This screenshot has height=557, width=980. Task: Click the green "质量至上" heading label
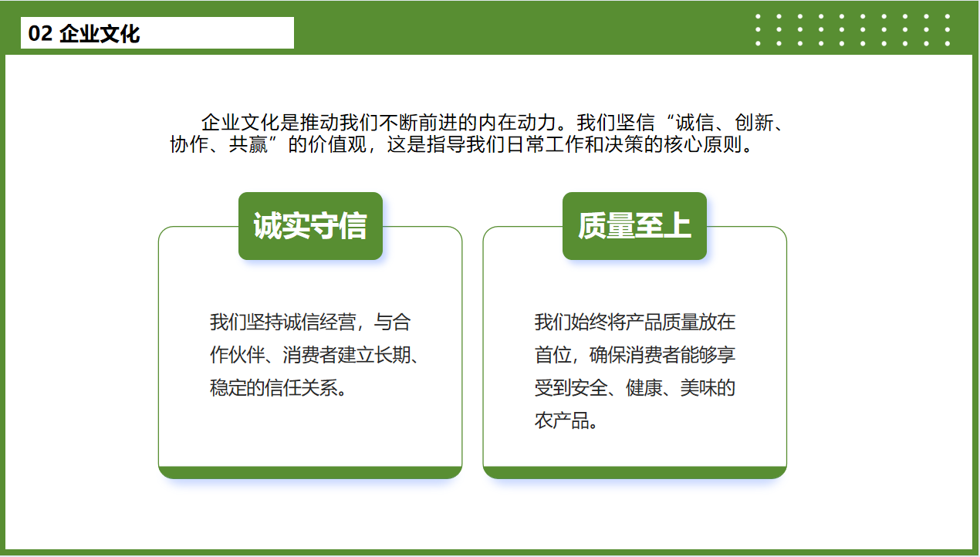pos(634,226)
